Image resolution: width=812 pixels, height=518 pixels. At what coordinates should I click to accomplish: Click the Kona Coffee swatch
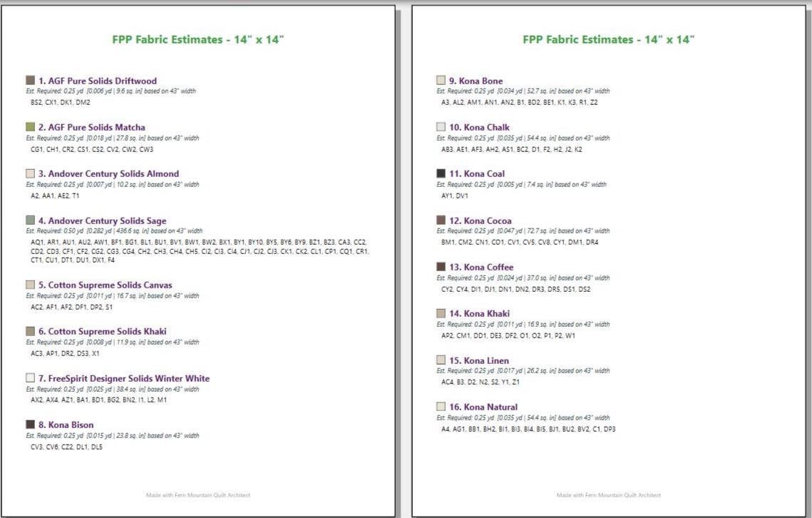441,267
